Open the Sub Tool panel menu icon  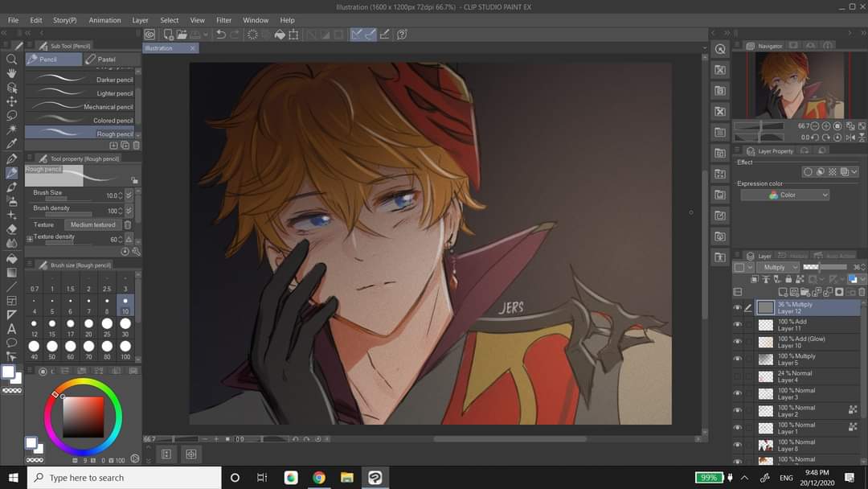coord(30,46)
